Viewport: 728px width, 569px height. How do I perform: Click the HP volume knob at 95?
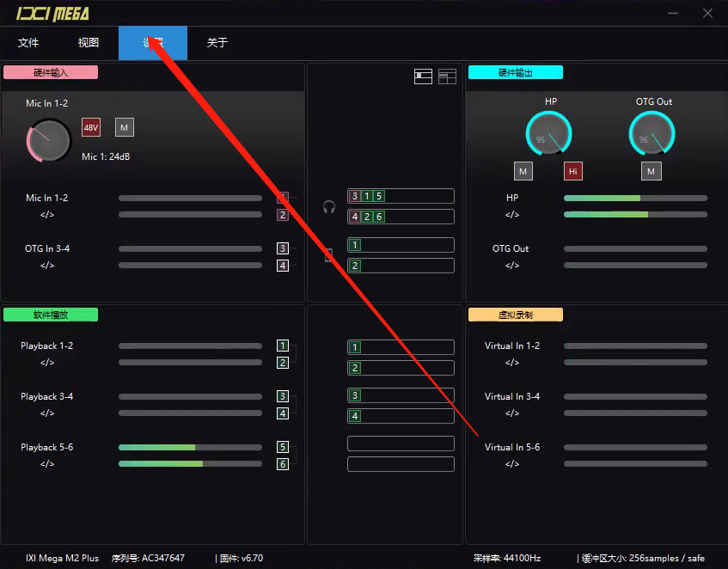click(548, 134)
